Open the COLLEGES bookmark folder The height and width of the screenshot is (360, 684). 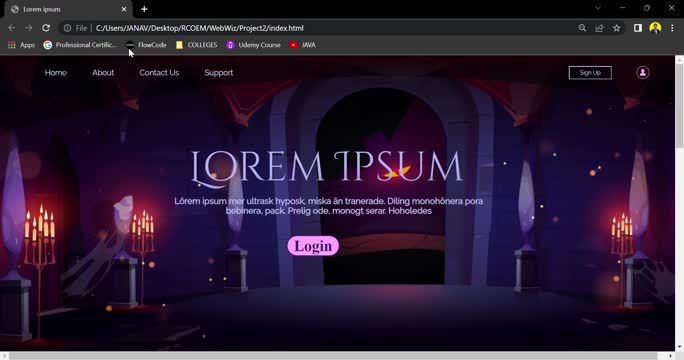(196, 45)
